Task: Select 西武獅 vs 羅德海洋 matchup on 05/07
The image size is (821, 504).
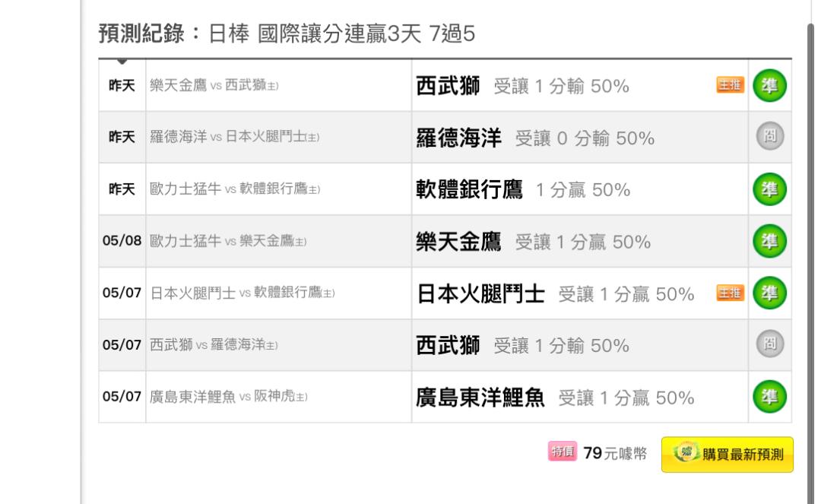Action: (213, 344)
